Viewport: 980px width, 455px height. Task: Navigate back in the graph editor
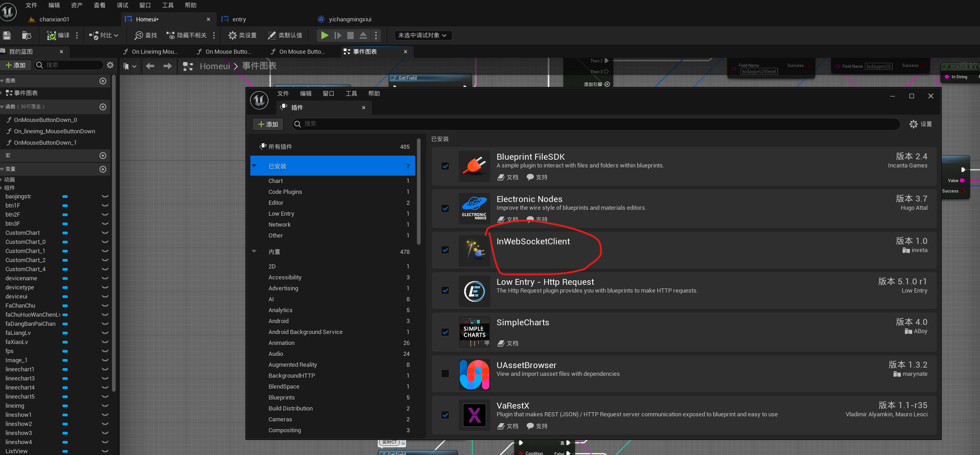pyautogui.click(x=150, y=66)
